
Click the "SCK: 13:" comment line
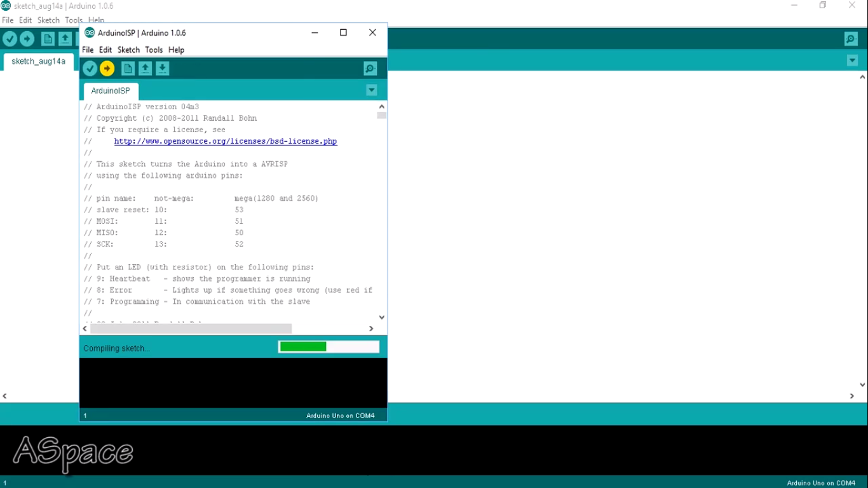pos(163,244)
